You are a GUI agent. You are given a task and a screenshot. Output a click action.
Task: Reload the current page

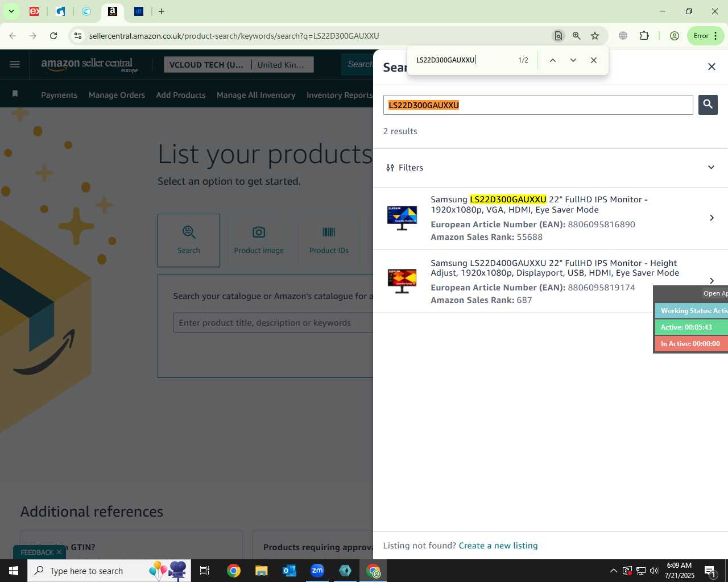tap(53, 36)
